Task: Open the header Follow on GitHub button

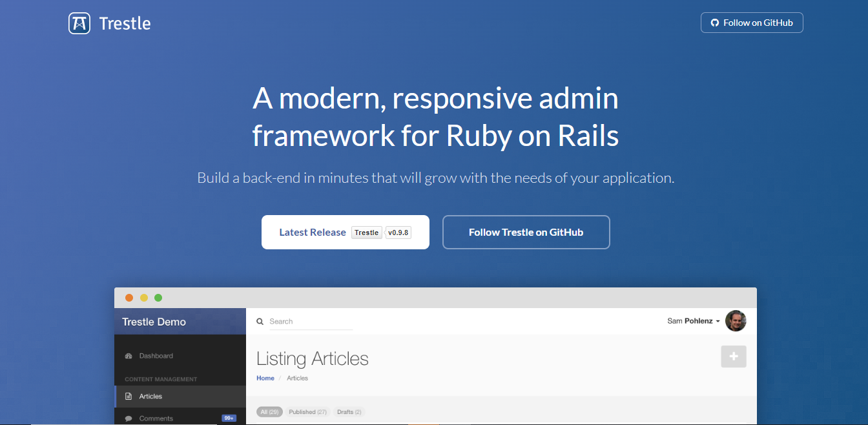Action: (752, 23)
